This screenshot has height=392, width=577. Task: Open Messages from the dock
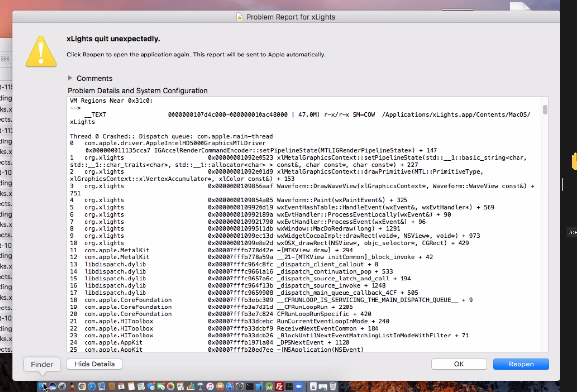point(151,387)
